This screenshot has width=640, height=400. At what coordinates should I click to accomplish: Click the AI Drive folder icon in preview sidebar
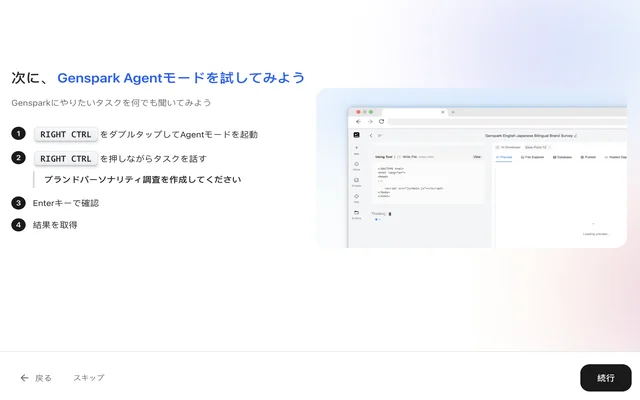(356, 214)
